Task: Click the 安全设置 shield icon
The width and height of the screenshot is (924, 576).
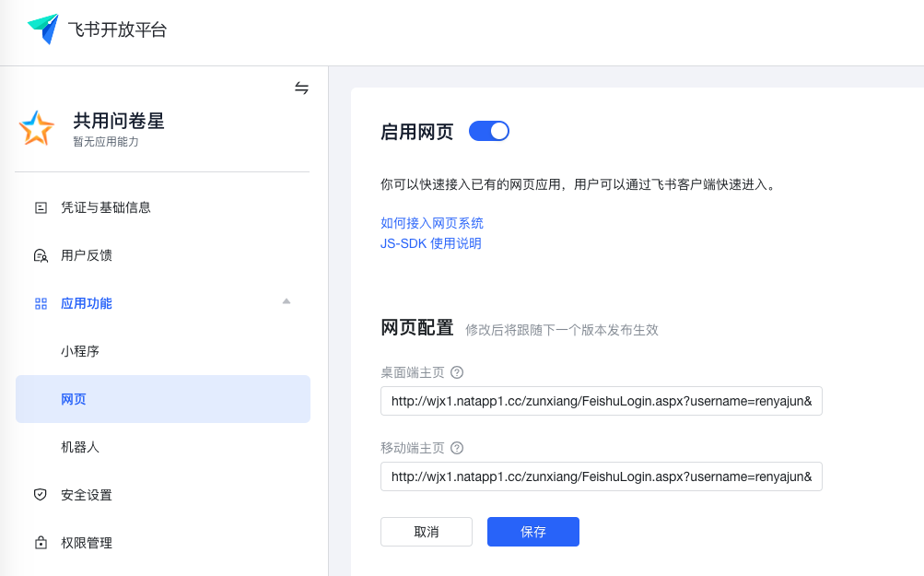Action: tap(40, 495)
